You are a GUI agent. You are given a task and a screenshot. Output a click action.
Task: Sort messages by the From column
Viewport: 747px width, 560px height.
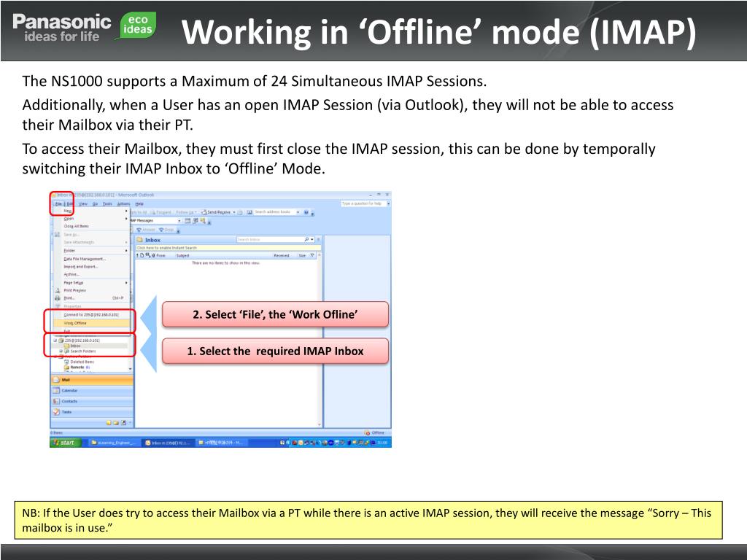[161, 256]
